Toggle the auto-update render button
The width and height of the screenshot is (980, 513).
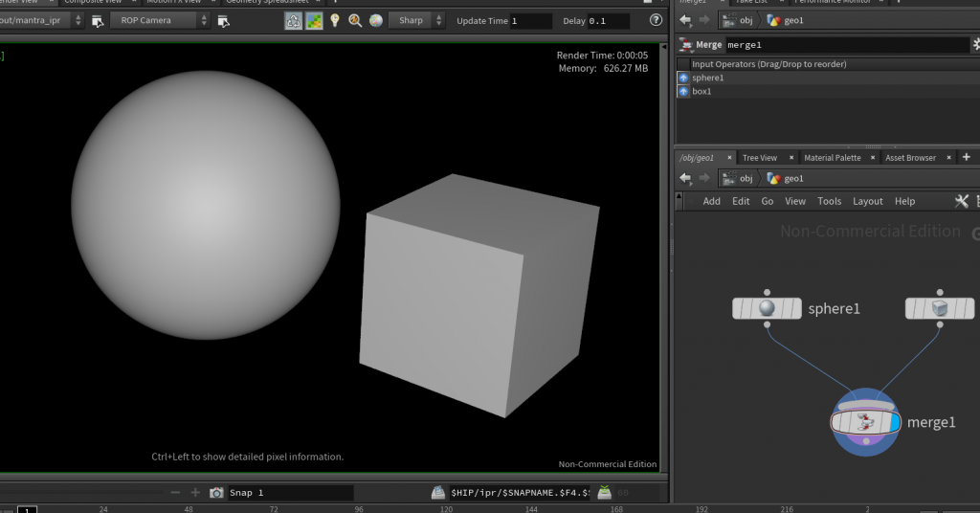(x=294, y=20)
